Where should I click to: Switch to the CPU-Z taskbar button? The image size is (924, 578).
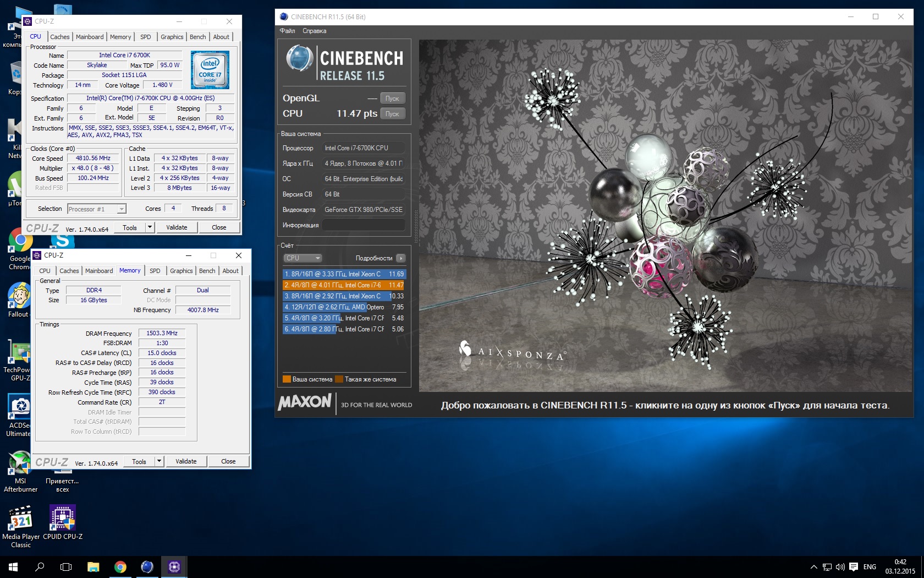[174, 566]
